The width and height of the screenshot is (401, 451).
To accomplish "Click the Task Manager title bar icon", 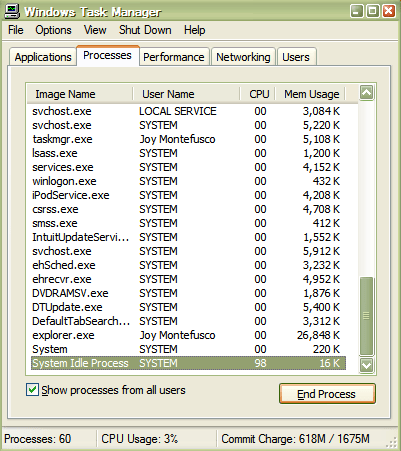I will pos(11,11).
